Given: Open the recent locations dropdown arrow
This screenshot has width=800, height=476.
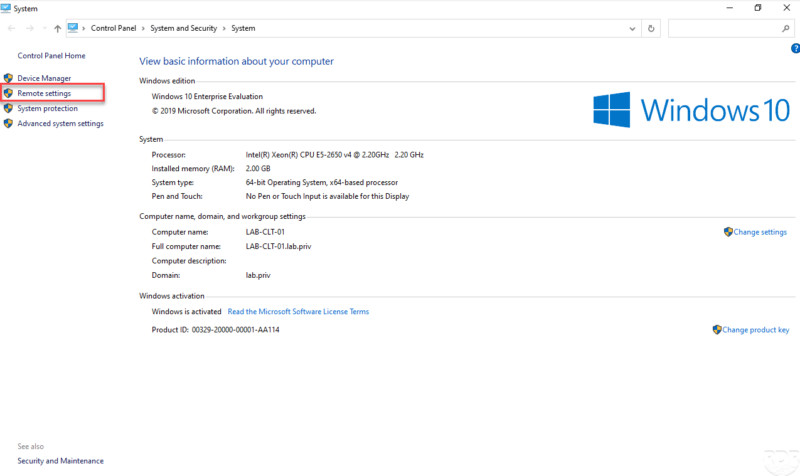Looking at the screenshot, I should point(44,29).
